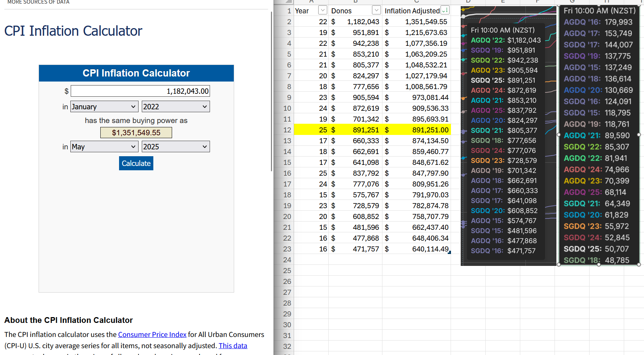Open the Donos column filter dropdown
The width and height of the screenshot is (644, 355).
[x=377, y=10]
